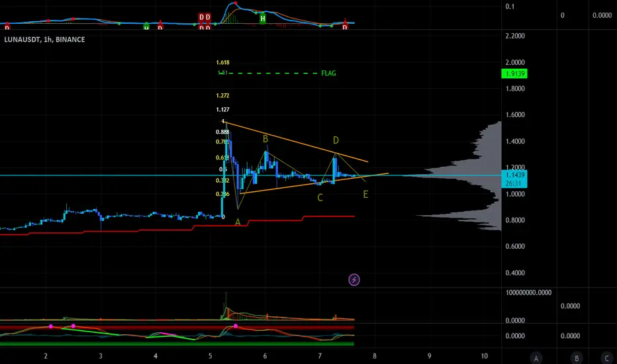Click the 0.1 value on the top indicator scale

[510, 7]
